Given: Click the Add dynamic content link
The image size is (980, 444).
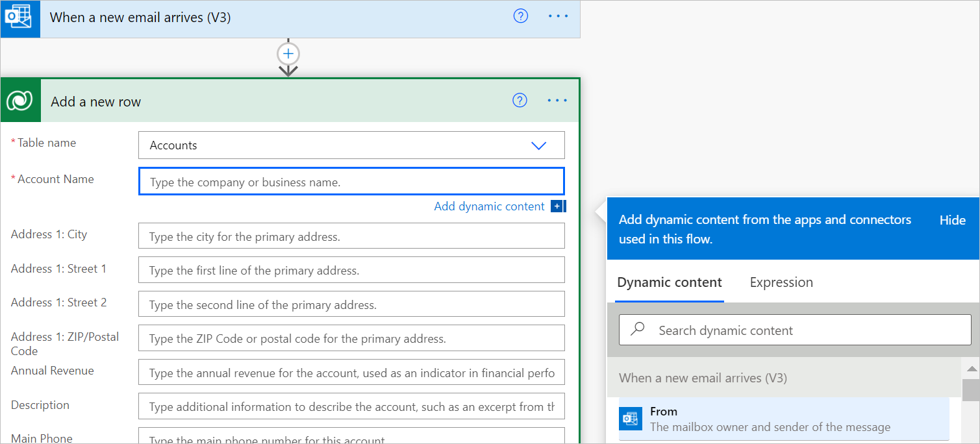Looking at the screenshot, I should (x=489, y=206).
